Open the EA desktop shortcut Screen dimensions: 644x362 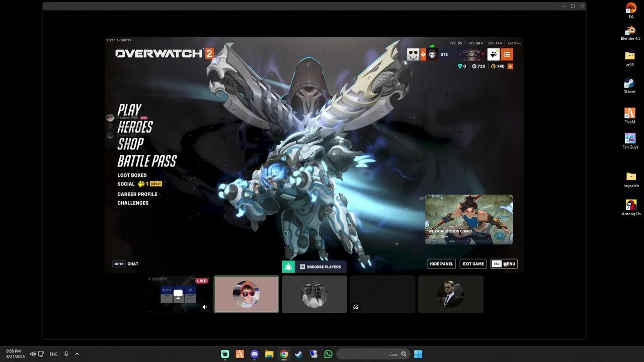click(631, 11)
